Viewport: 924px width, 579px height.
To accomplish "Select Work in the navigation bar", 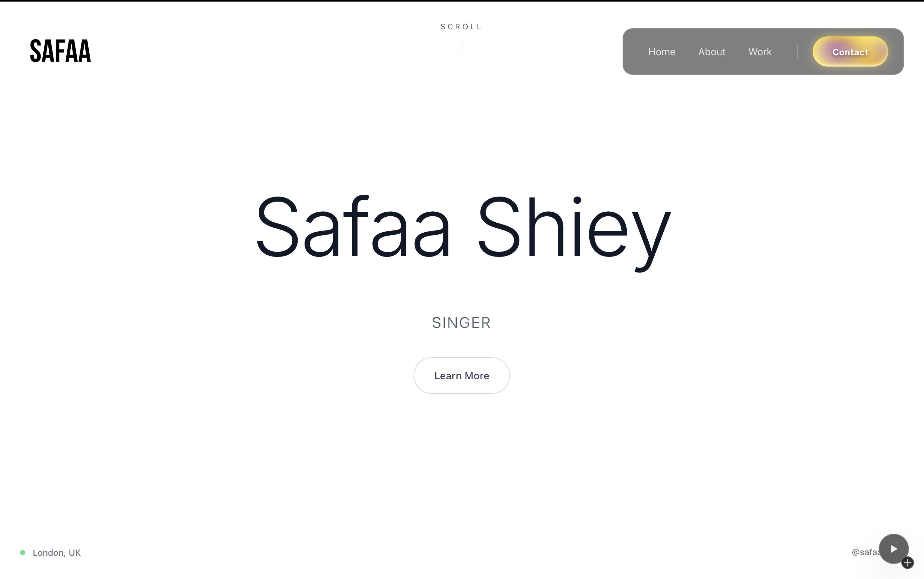I will (x=760, y=51).
